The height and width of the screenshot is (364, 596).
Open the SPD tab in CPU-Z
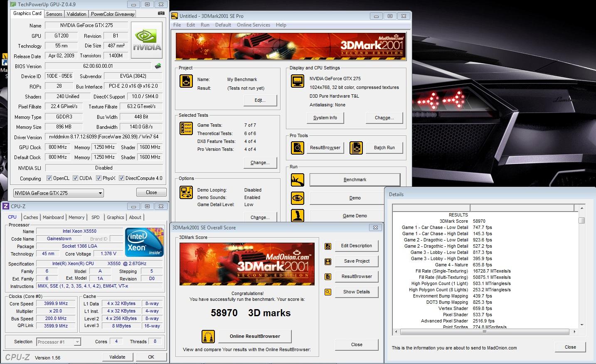point(96,217)
